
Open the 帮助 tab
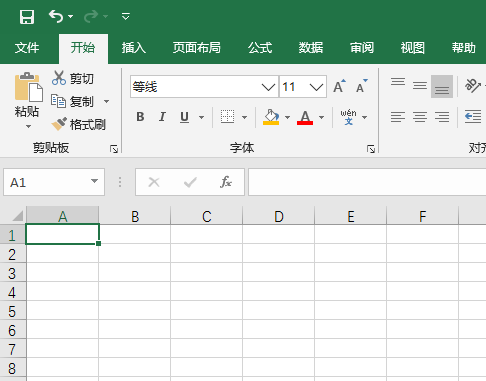click(464, 48)
